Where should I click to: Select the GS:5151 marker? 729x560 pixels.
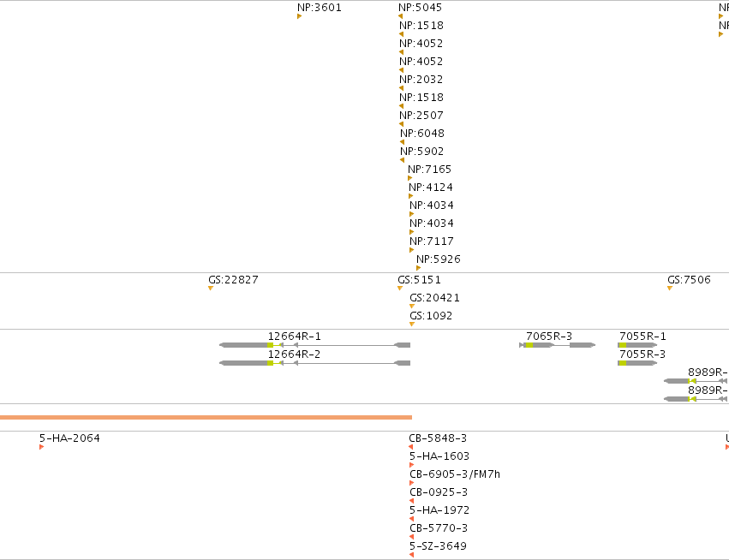tap(400, 288)
